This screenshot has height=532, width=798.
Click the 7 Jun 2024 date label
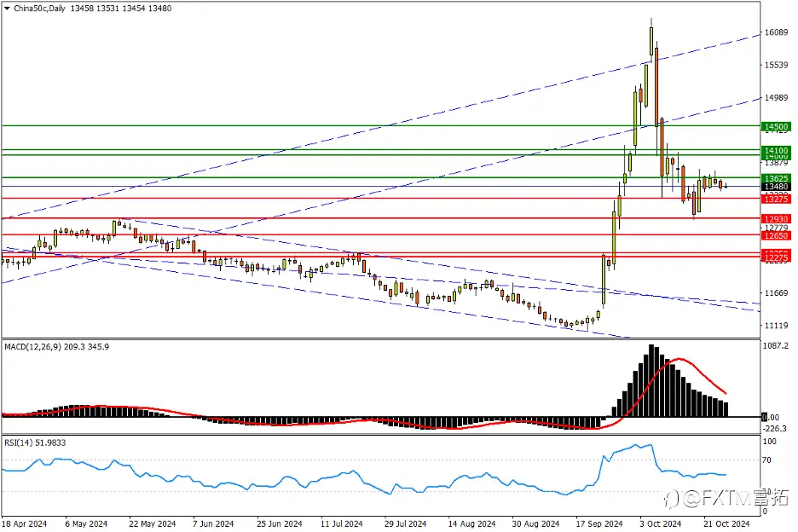213,523
